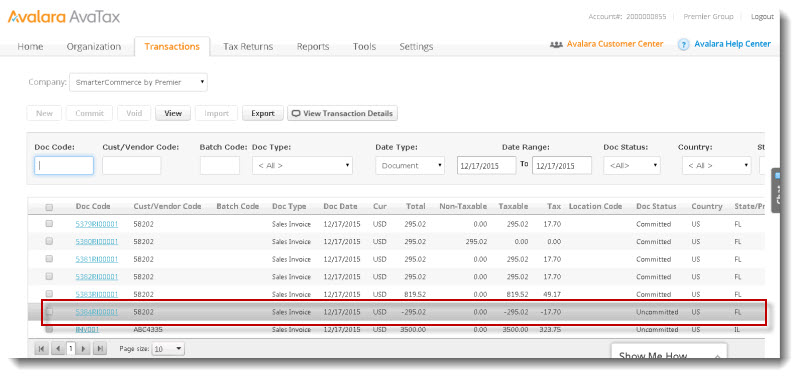Click the Logout link
800x378 pixels.
(x=762, y=17)
